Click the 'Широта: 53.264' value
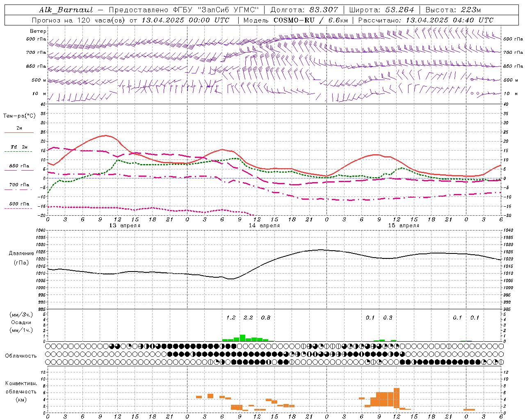 point(381,10)
